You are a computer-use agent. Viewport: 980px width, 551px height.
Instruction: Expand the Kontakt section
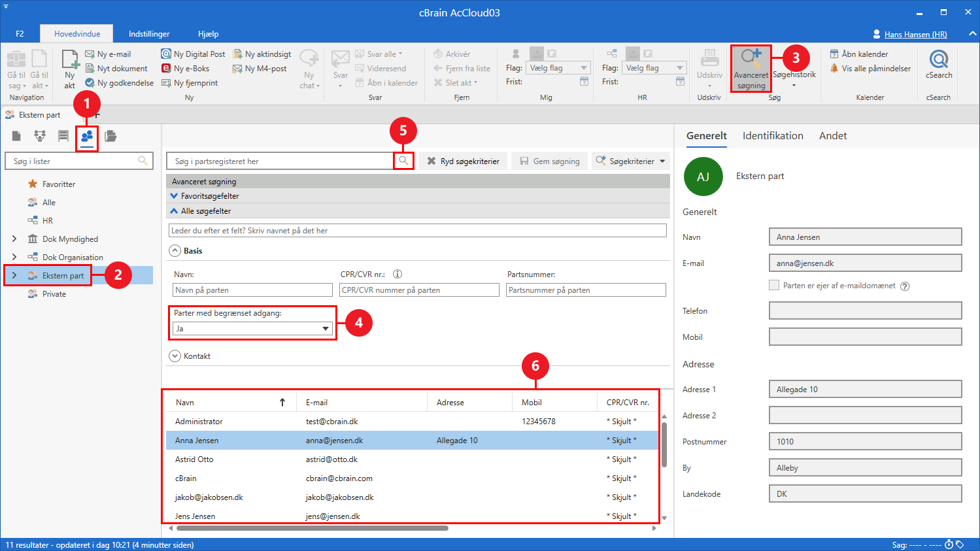[x=175, y=356]
